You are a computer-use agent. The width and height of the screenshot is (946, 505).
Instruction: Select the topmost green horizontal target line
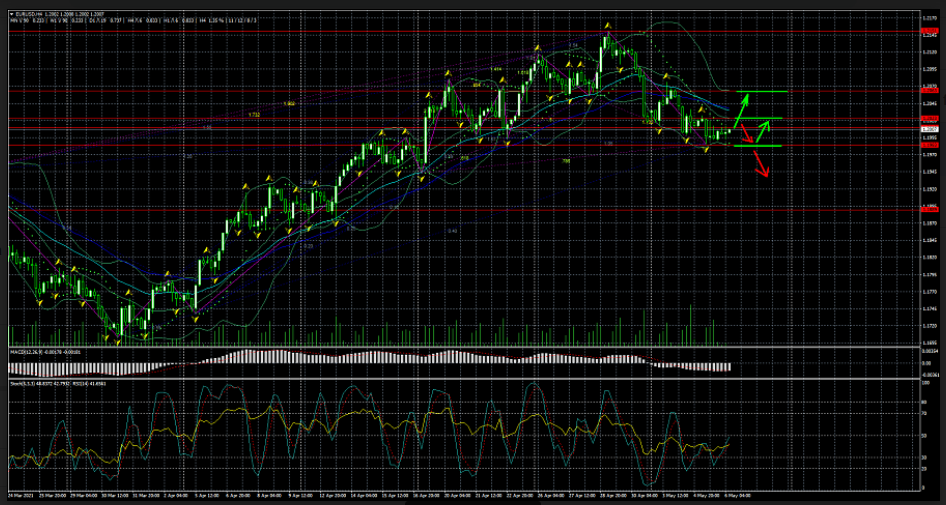(762, 92)
